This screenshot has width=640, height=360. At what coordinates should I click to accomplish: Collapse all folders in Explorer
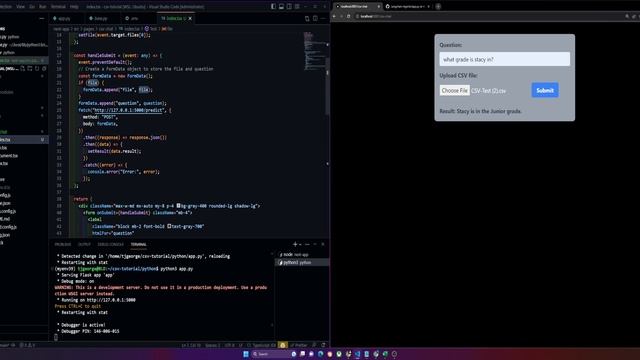[44, 69]
